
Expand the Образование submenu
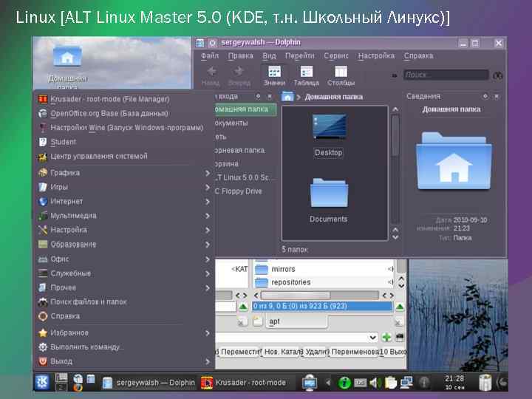tap(124, 245)
